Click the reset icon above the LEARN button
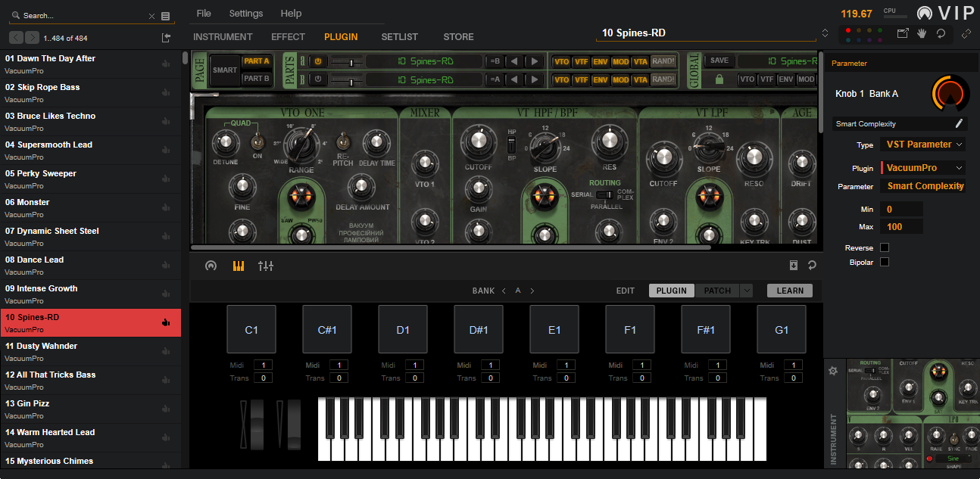Screen dimensions: 980x479 (x=812, y=266)
